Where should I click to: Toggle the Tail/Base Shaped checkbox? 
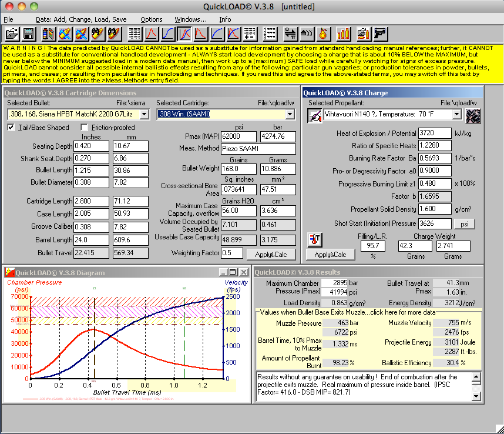point(11,128)
